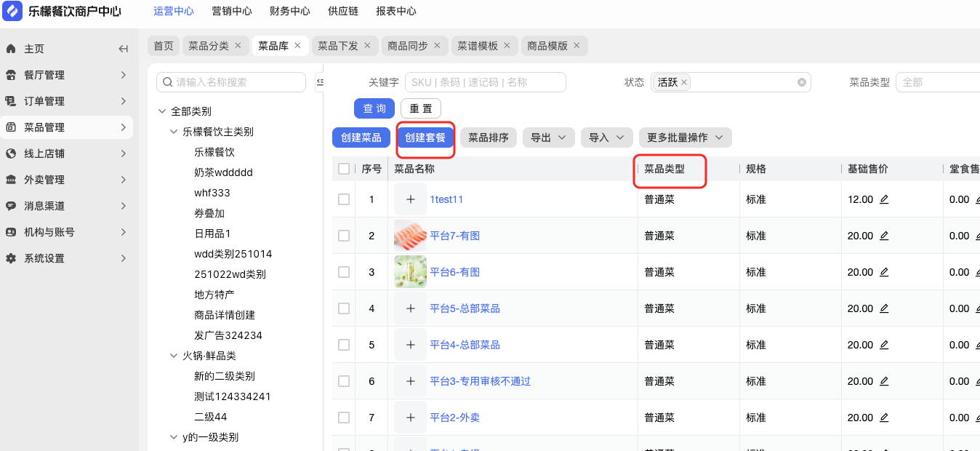
Task: Remove the 活跃 status tag
Action: click(x=684, y=82)
